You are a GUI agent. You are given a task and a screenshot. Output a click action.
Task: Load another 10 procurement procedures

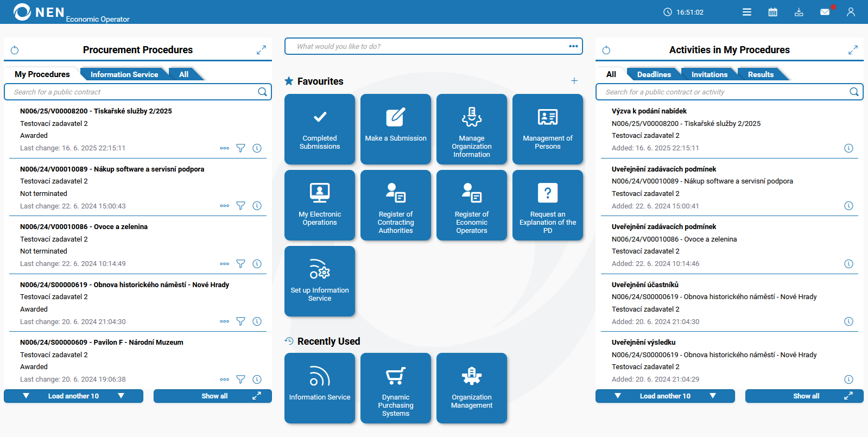point(73,396)
